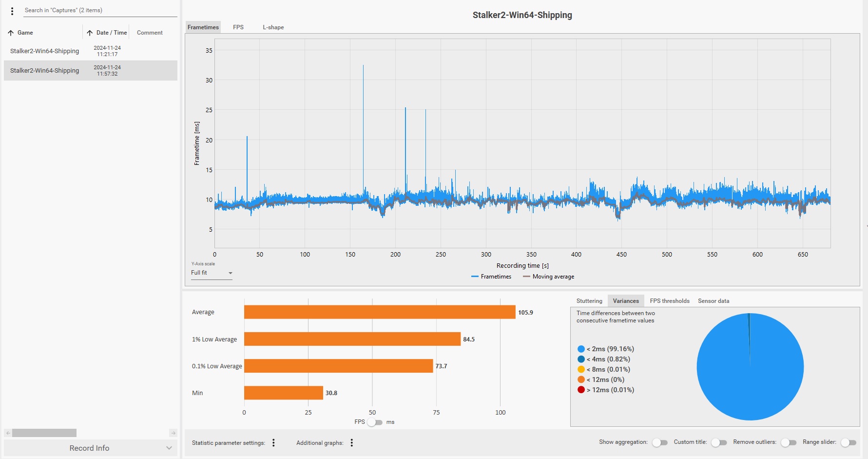Screen dimensions: 868x459
Task: Open Additional graphs three-dot menu
Action: 351,442
